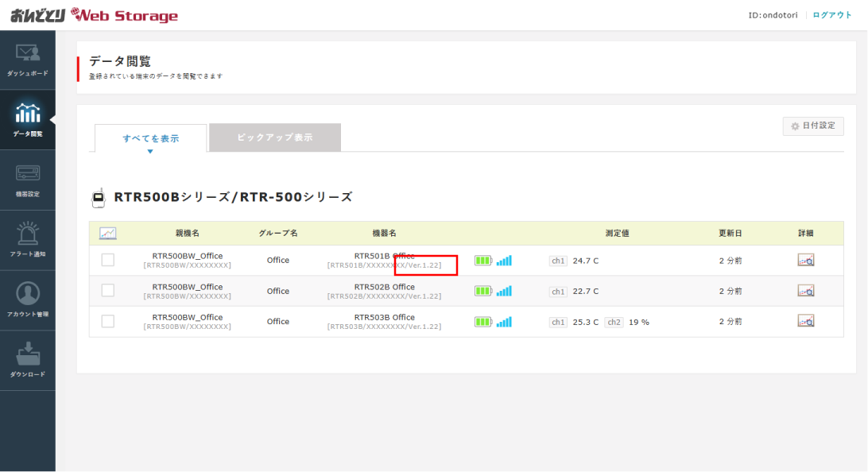Switch to the すべてを表示 tab
The image size is (868, 472).
pyautogui.click(x=150, y=138)
